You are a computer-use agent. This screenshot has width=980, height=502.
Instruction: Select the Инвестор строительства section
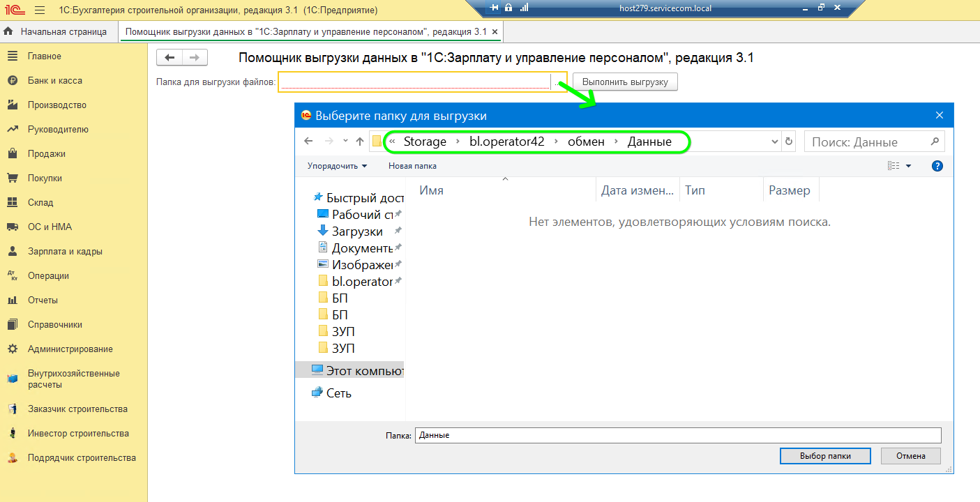[x=78, y=434]
